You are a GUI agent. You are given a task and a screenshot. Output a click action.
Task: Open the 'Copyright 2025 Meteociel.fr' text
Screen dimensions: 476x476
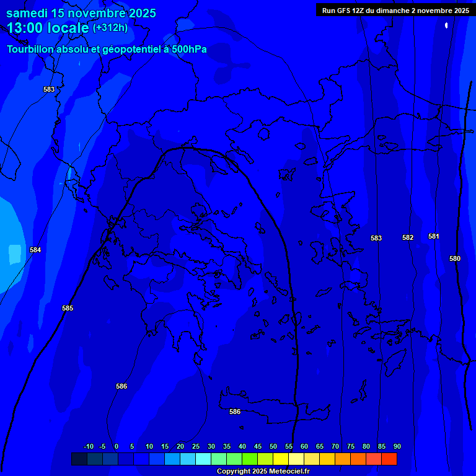[x=263, y=472]
